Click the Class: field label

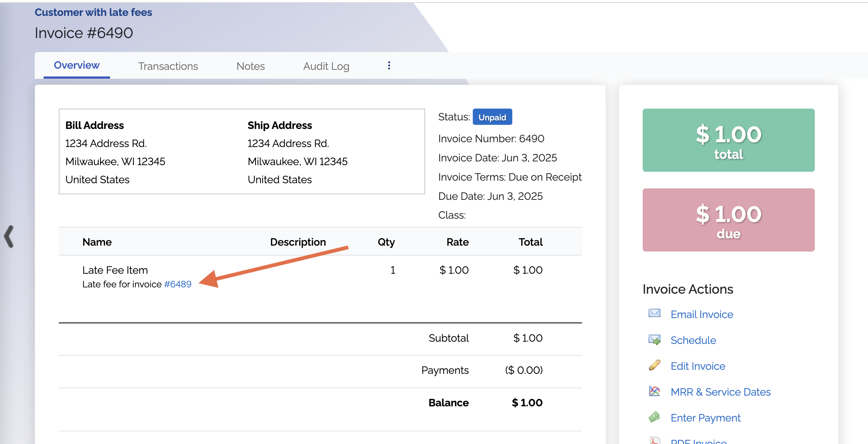click(x=452, y=215)
